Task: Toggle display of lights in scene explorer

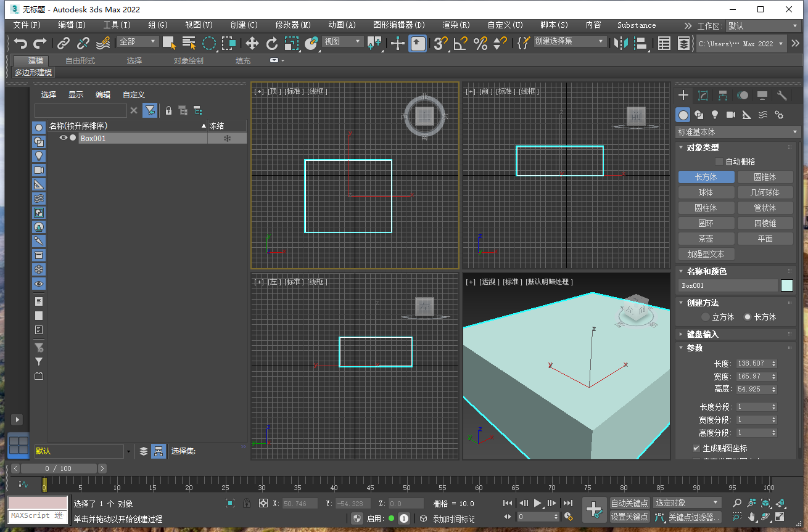Action: (x=39, y=155)
